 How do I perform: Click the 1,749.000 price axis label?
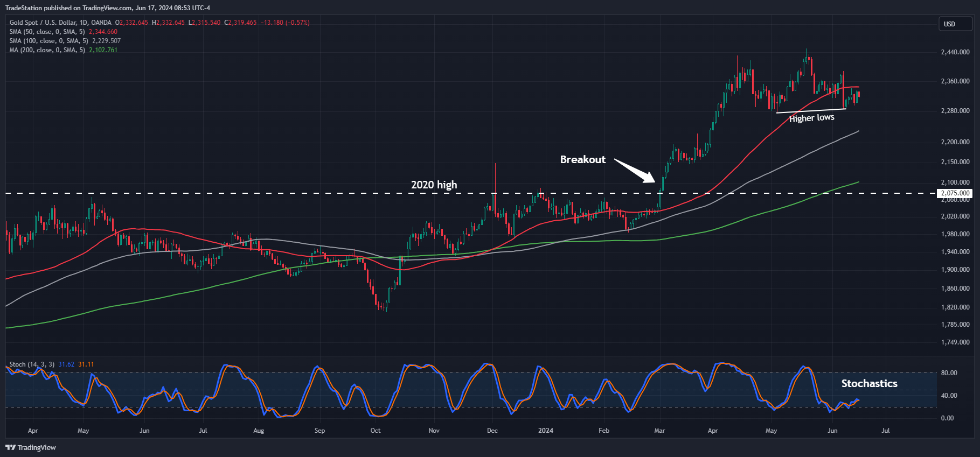click(x=955, y=342)
